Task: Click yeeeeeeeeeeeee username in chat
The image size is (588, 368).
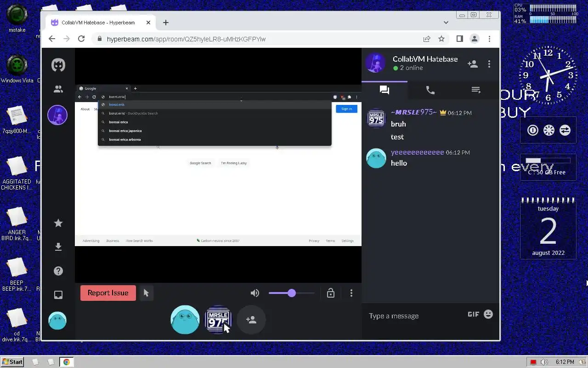Action: 418,152
